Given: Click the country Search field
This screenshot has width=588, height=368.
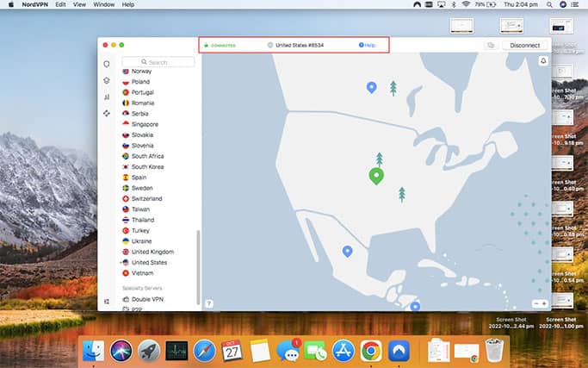Looking at the screenshot, I should [158, 62].
